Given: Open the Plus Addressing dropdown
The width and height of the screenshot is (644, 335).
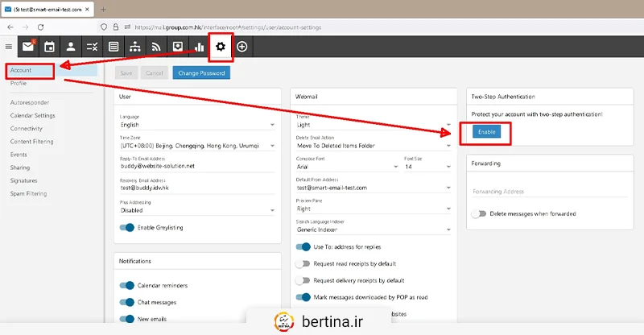Looking at the screenshot, I should point(197,210).
